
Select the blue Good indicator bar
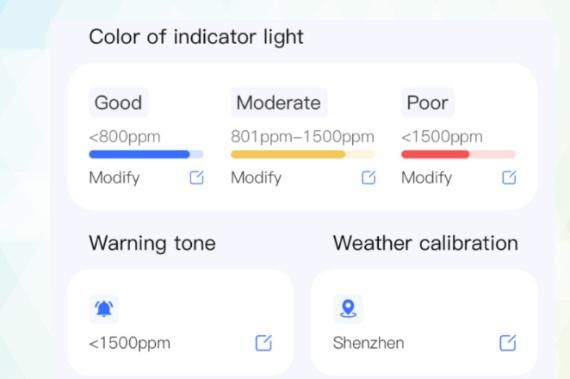point(146,154)
